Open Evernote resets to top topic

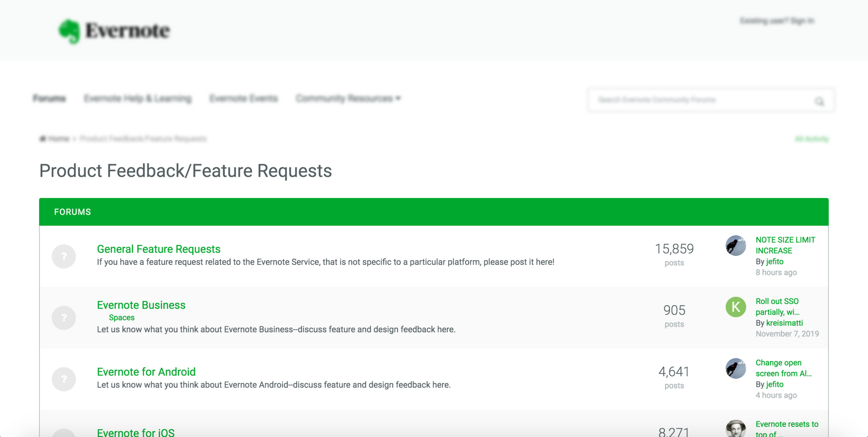[787, 428]
